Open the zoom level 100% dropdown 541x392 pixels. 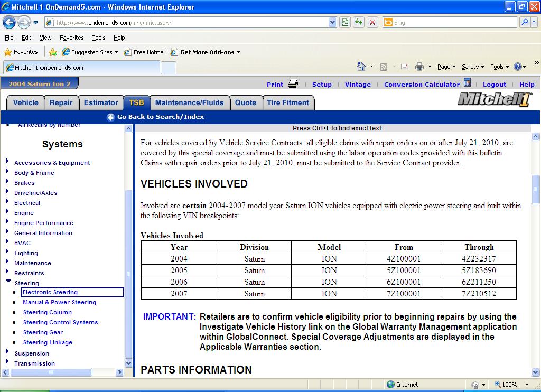click(x=527, y=385)
